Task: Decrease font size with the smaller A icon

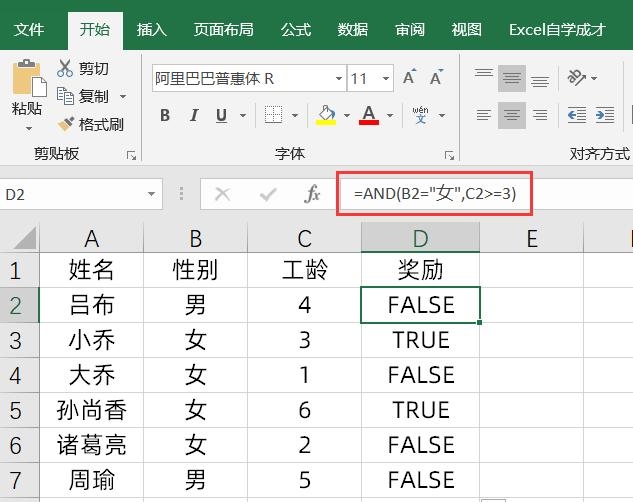Action: click(436, 77)
